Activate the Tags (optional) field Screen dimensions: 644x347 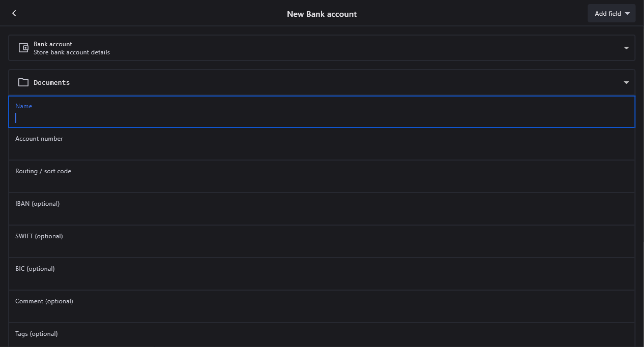(x=321, y=340)
